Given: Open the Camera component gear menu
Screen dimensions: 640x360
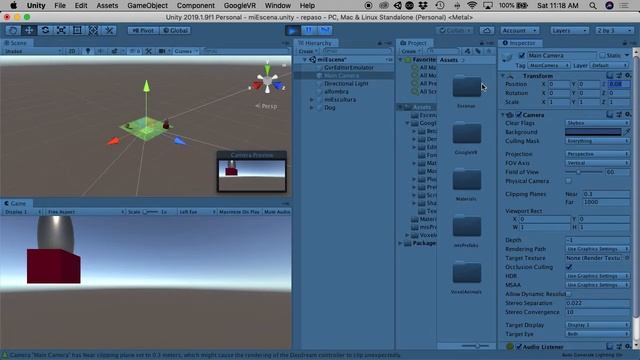Looking at the screenshot, I should coord(628,115).
